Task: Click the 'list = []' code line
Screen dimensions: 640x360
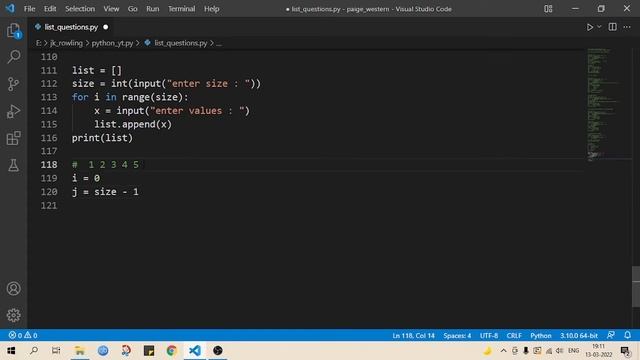Action: pyautogui.click(x=96, y=70)
